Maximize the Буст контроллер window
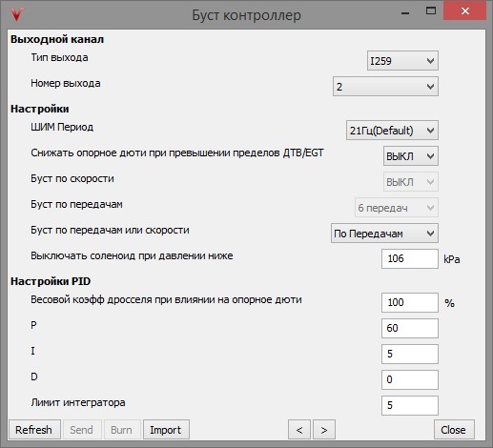The image size is (493, 448). tap(431, 11)
